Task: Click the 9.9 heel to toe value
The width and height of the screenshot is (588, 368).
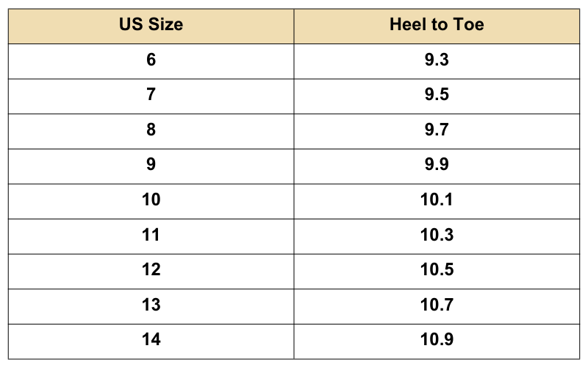Action: (x=437, y=165)
